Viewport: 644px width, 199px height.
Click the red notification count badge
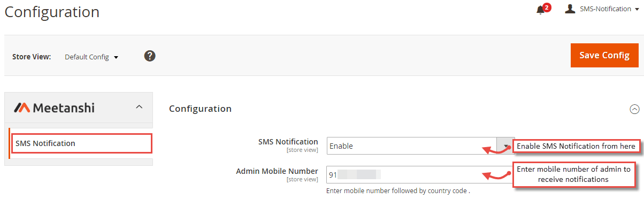pyautogui.click(x=547, y=7)
